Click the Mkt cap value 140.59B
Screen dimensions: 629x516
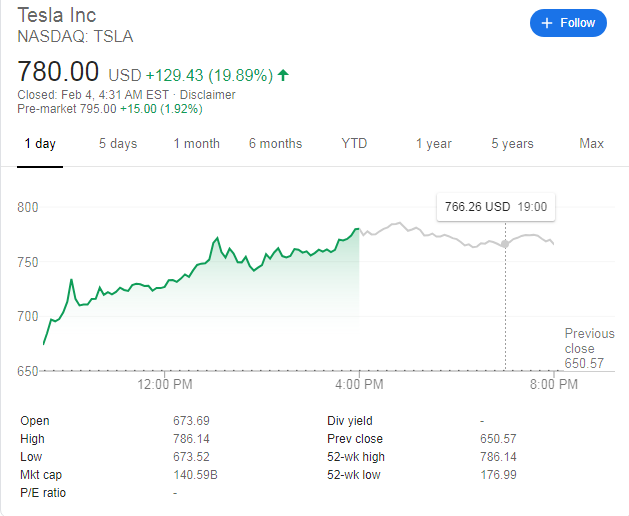193,475
